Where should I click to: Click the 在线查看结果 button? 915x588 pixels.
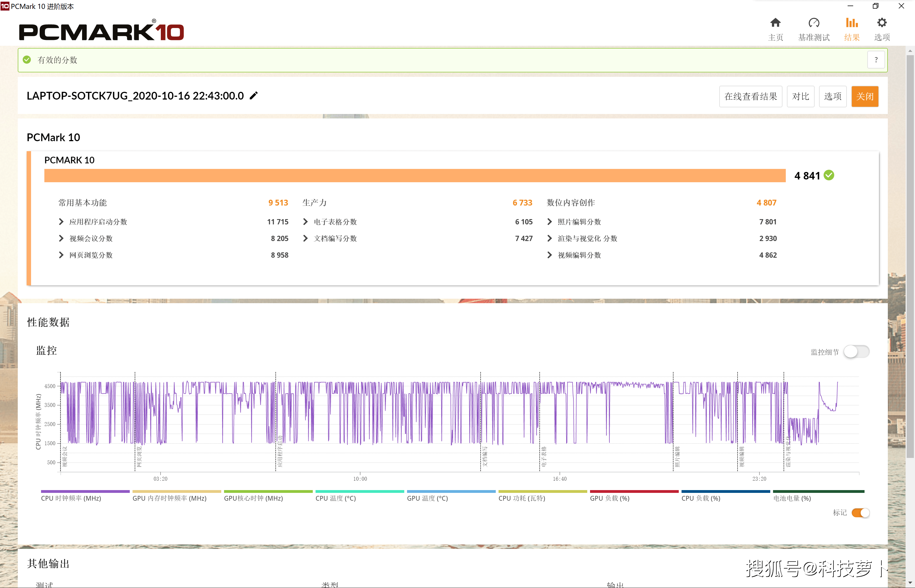tap(751, 97)
